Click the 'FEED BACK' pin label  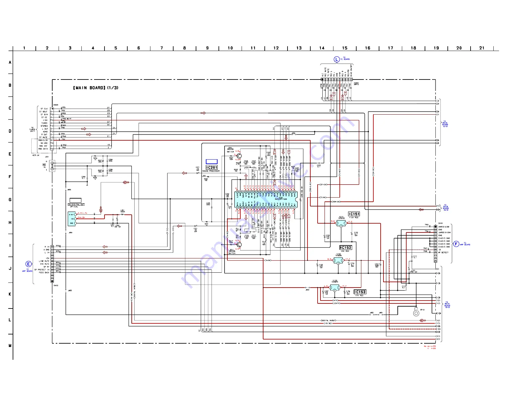point(44,273)
